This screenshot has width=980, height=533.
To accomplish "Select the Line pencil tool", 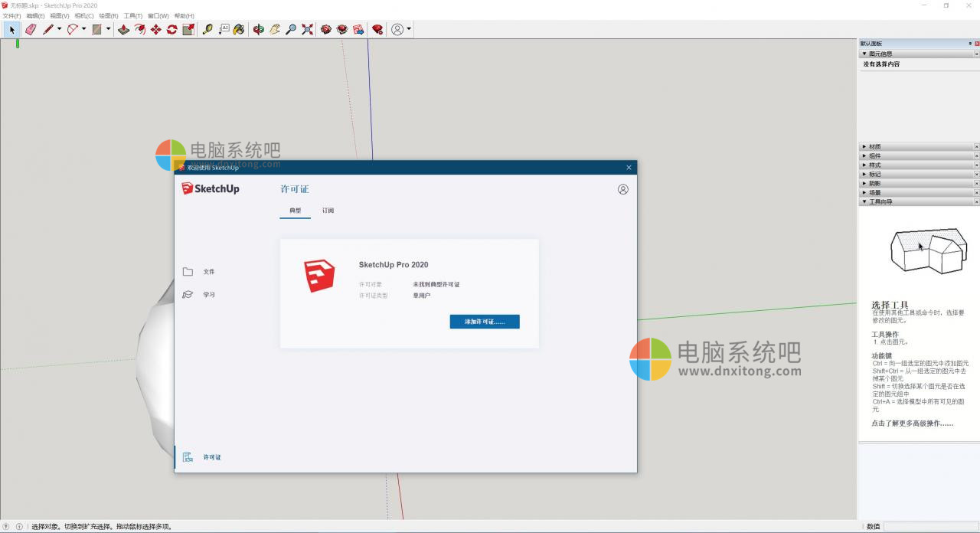I will click(48, 29).
